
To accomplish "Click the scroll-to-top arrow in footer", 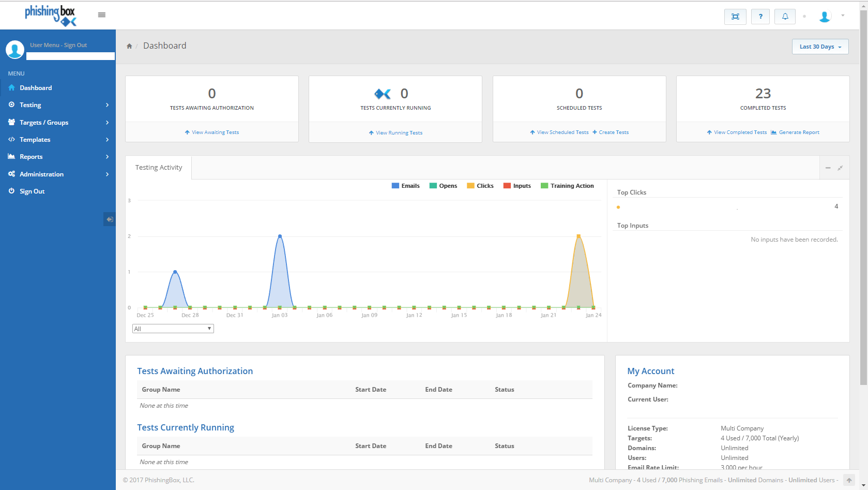I will click(849, 480).
